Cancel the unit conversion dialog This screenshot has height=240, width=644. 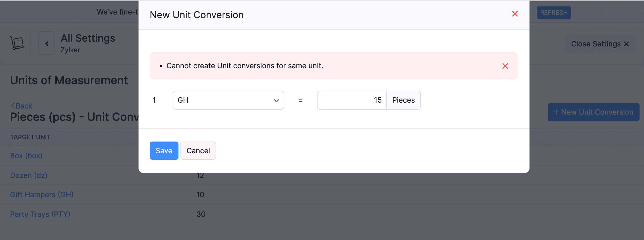coord(198,150)
